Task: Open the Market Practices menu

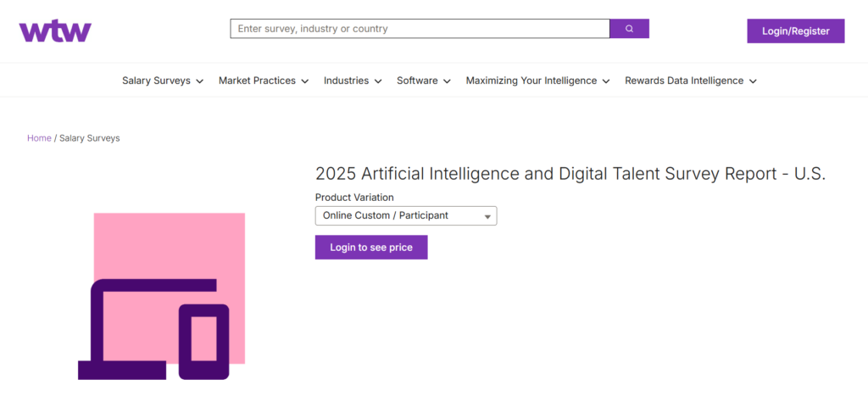Action: (257, 81)
